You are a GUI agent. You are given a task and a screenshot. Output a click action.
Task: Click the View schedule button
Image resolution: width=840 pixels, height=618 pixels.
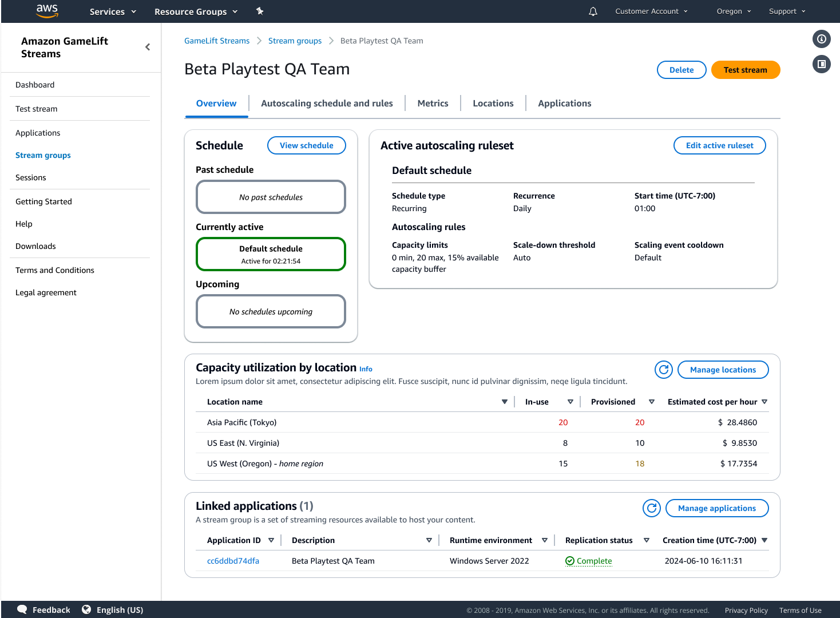[307, 145]
